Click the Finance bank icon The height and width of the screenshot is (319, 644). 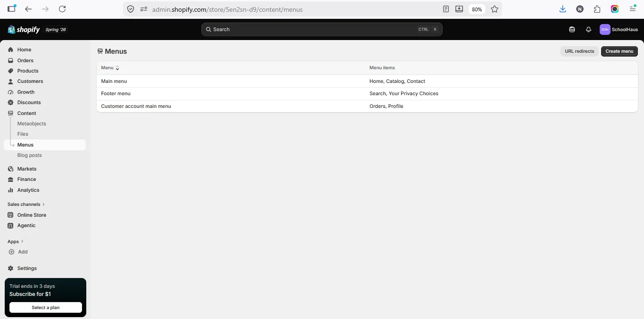coord(11,179)
